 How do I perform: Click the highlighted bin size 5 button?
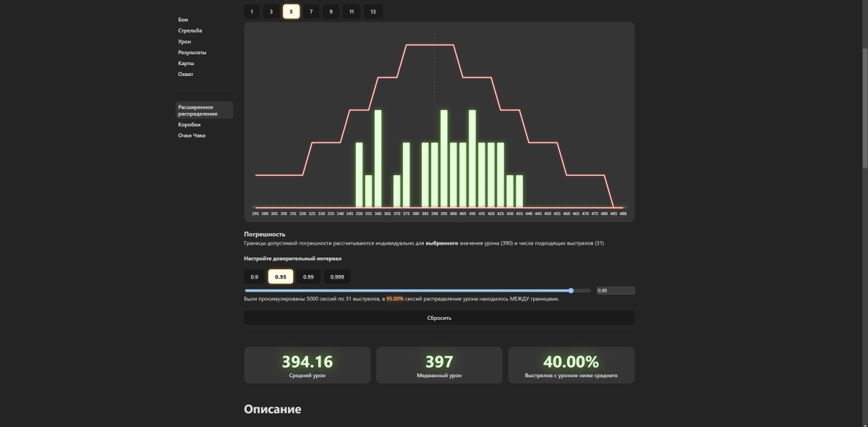(292, 12)
